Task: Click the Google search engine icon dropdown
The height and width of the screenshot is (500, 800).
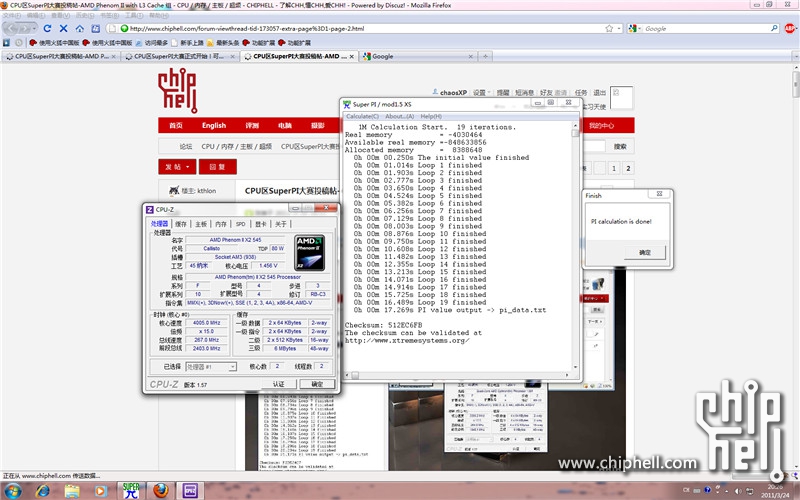Action: click(x=635, y=29)
